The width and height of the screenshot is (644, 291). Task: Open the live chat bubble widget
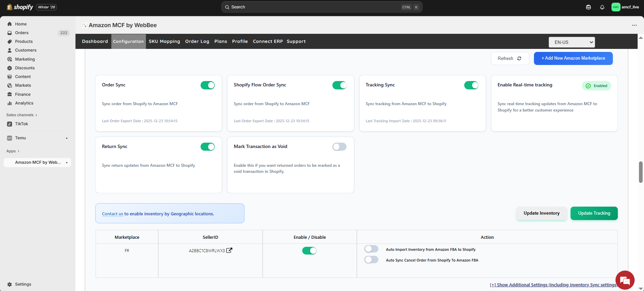click(625, 280)
